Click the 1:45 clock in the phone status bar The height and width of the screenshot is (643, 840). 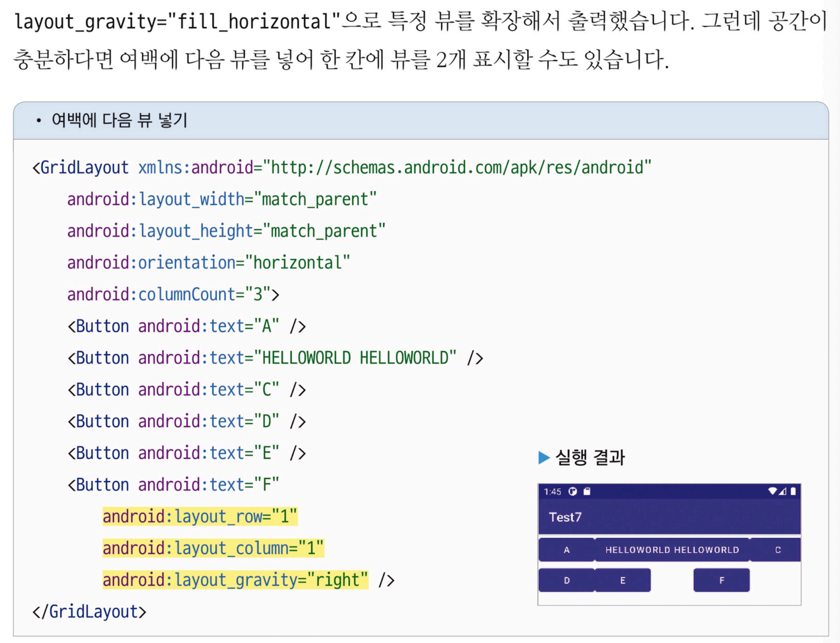click(x=552, y=491)
